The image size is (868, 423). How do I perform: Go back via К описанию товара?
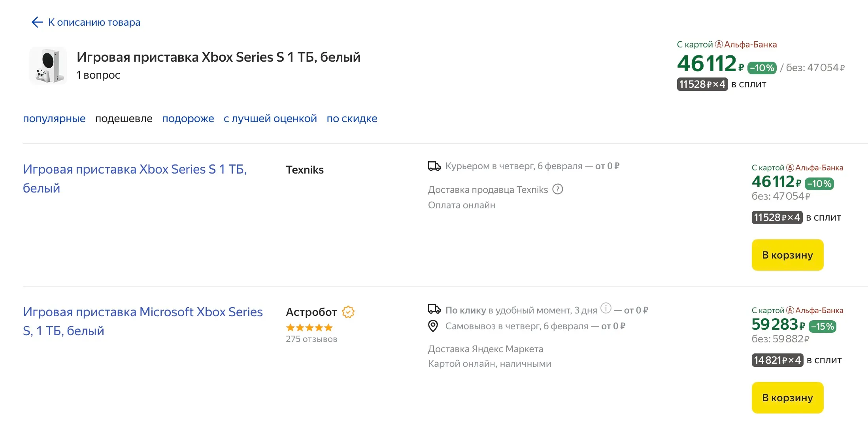point(94,22)
